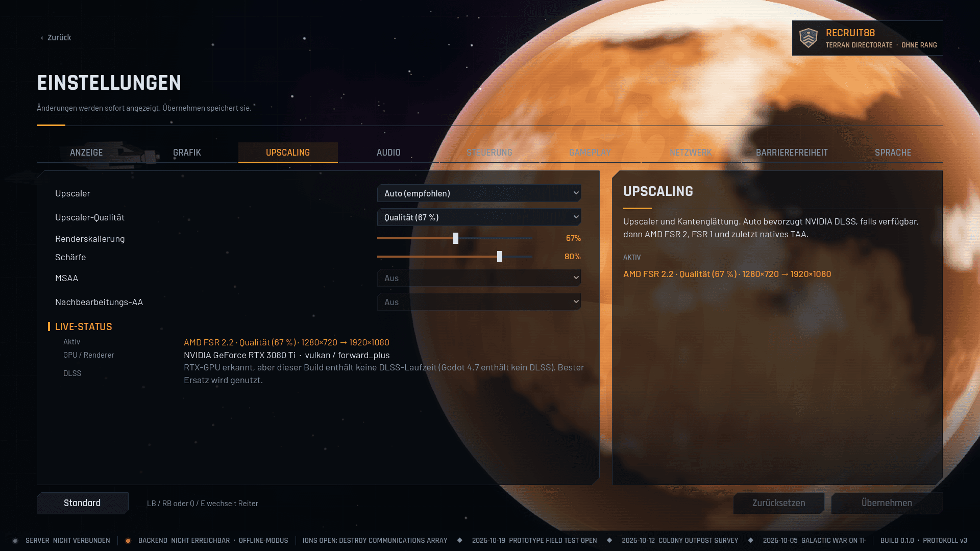Click the Upscaler-Qualität setting label

(90, 217)
